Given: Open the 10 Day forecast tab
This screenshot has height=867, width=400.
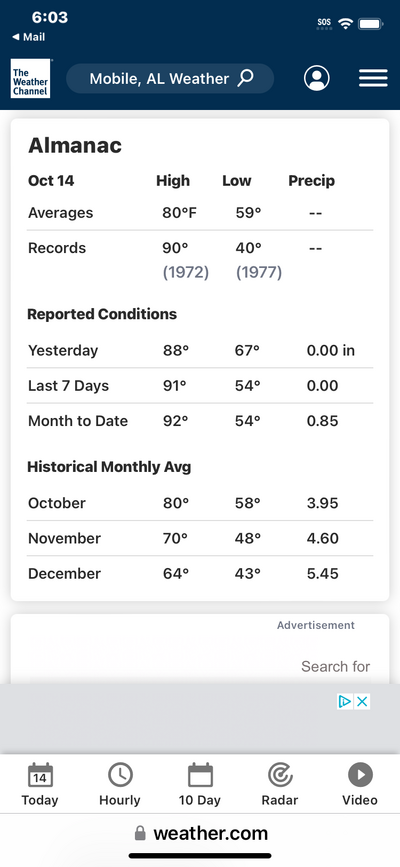Looking at the screenshot, I should point(200,785).
